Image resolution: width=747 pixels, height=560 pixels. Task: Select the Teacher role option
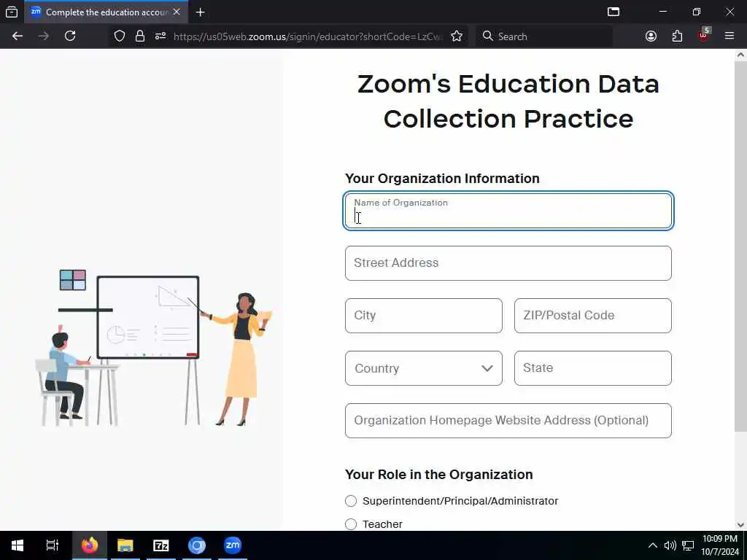point(351,524)
